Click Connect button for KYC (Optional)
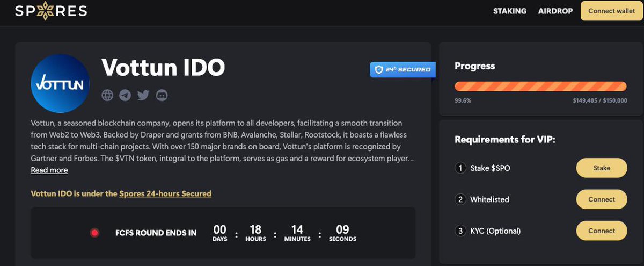This screenshot has height=266, width=644. [x=602, y=231]
